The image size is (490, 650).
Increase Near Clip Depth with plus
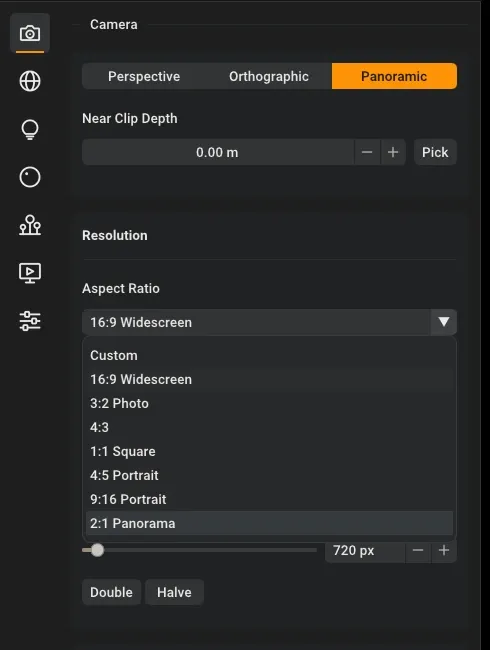[393, 152]
